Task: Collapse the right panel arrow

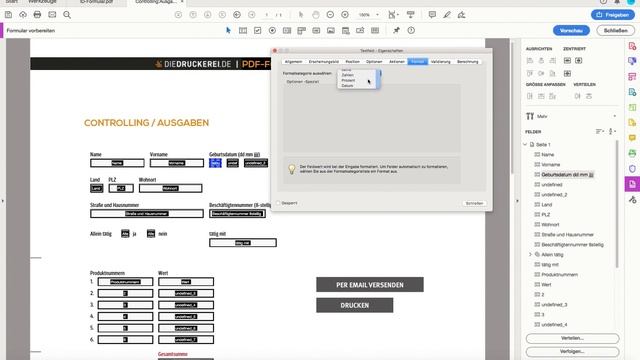Action: coord(517,201)
